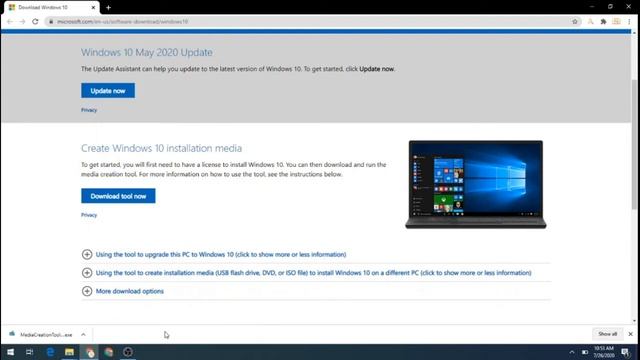The height and width of the screenshot is (360, 640).
Task: Open the extensions puzzle-piece icon
Action: [x=603, y=21]
